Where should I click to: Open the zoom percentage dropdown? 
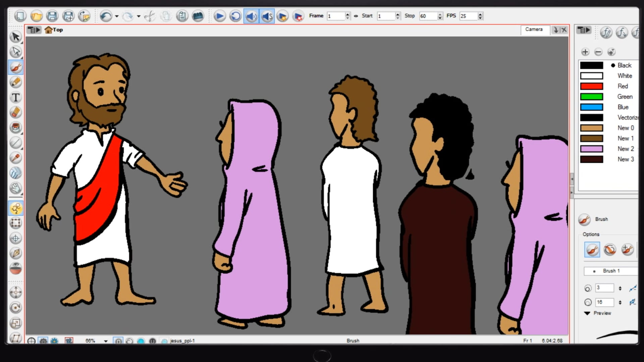coord(106,341)
